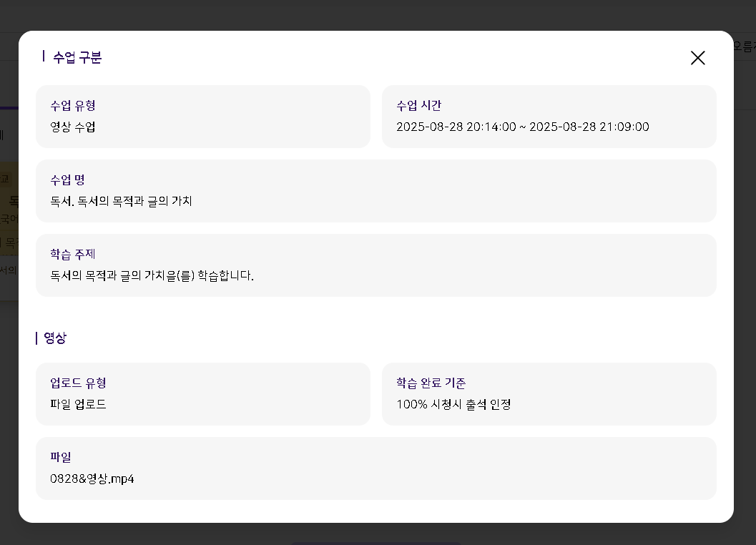Click the end time 2025-08-28 21:09:00
756x545 pixels.
coord(589,127)
